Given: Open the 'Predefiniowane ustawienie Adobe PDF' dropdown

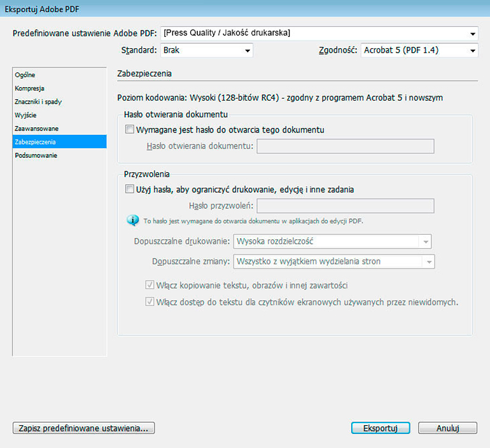Looking at the screenshot, I should pos(319,33).
